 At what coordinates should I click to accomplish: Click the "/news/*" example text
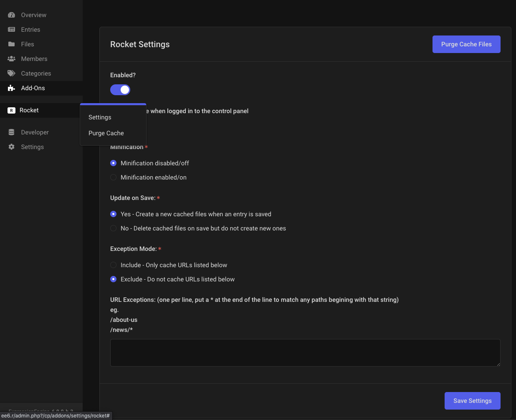click(x=121, y=330)
